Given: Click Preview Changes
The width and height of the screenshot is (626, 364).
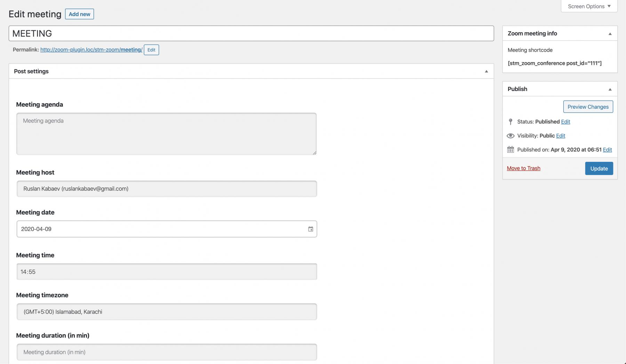Looking at the screenshot, I should [x=588, y=107].
